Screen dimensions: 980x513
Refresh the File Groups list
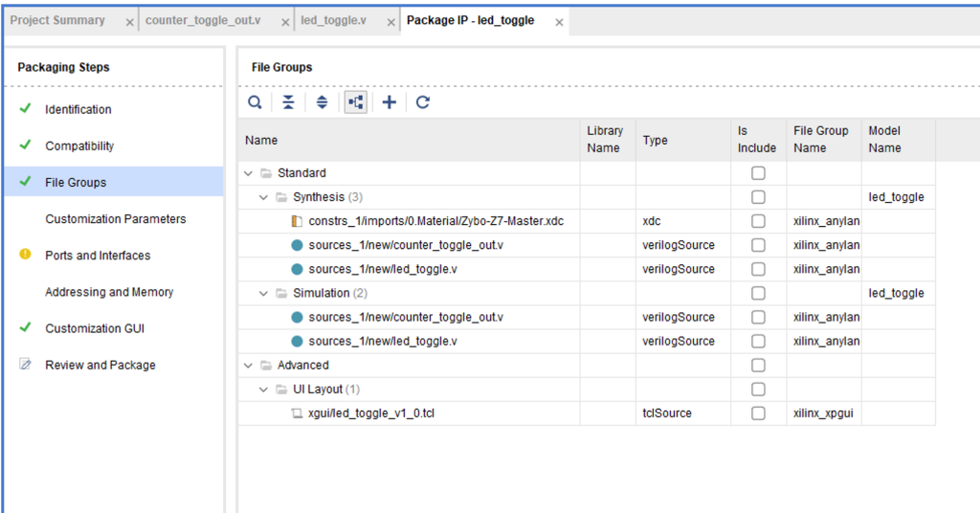(422, 102)
